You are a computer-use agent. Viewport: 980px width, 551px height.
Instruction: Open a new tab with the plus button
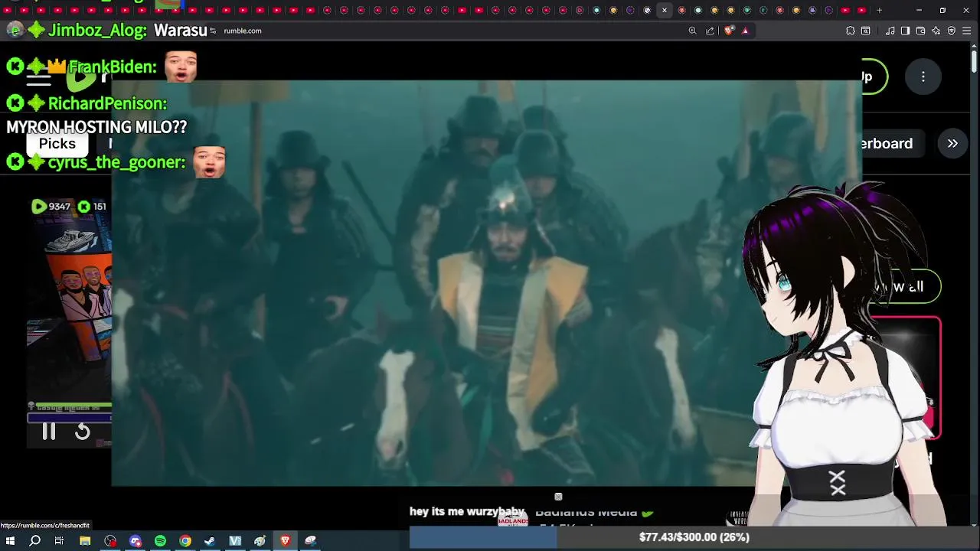coord(879,10)
